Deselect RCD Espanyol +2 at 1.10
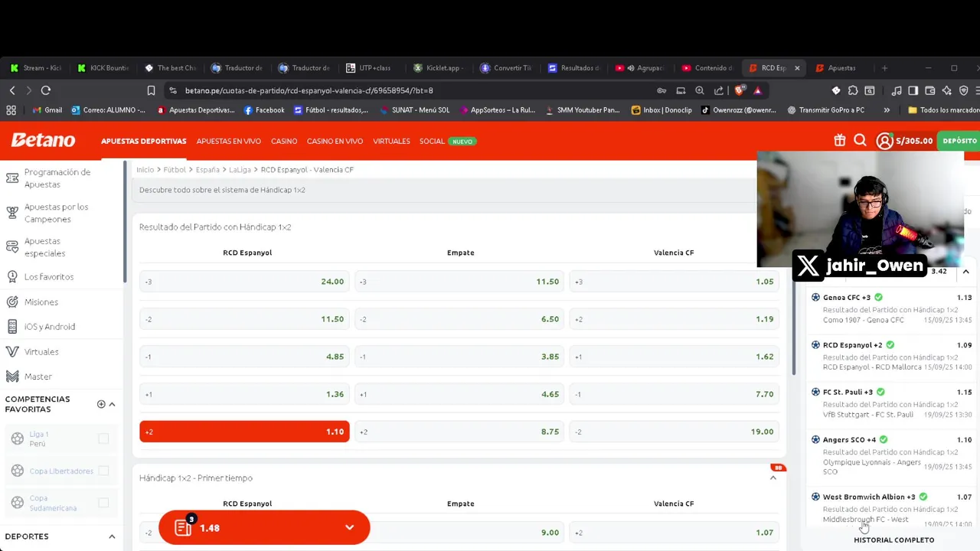Screen dimensions: 980x551 pyautogui.click(x=244, y=432)
